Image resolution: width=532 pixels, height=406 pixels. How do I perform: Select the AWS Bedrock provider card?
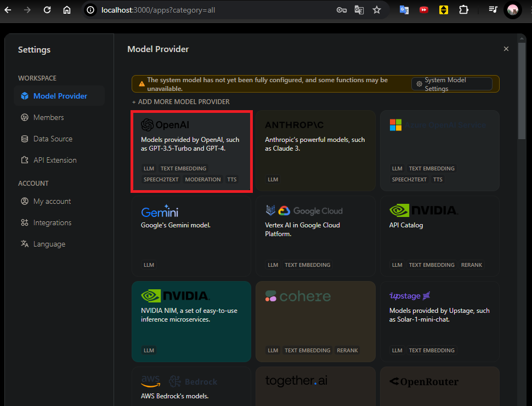click(191, 386)
